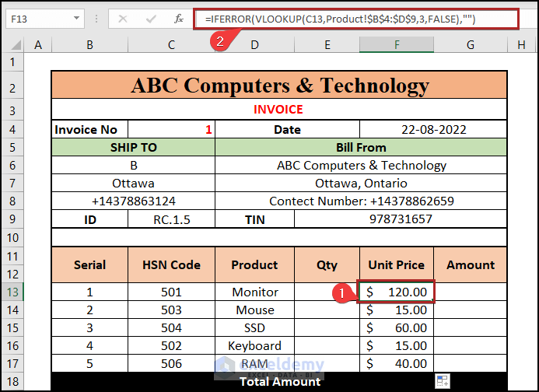
Task: Click the ABC Computers & Technology title cell
Action: coord(279,85)
